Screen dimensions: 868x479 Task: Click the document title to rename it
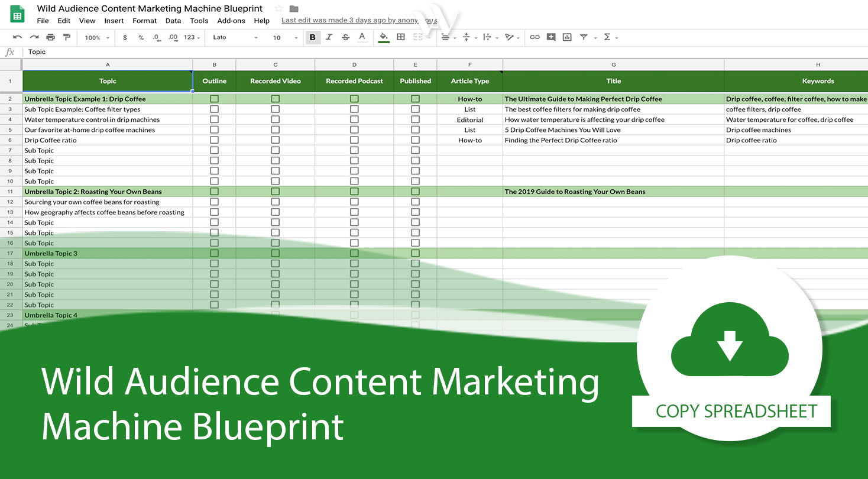click(x=150, y=9)
